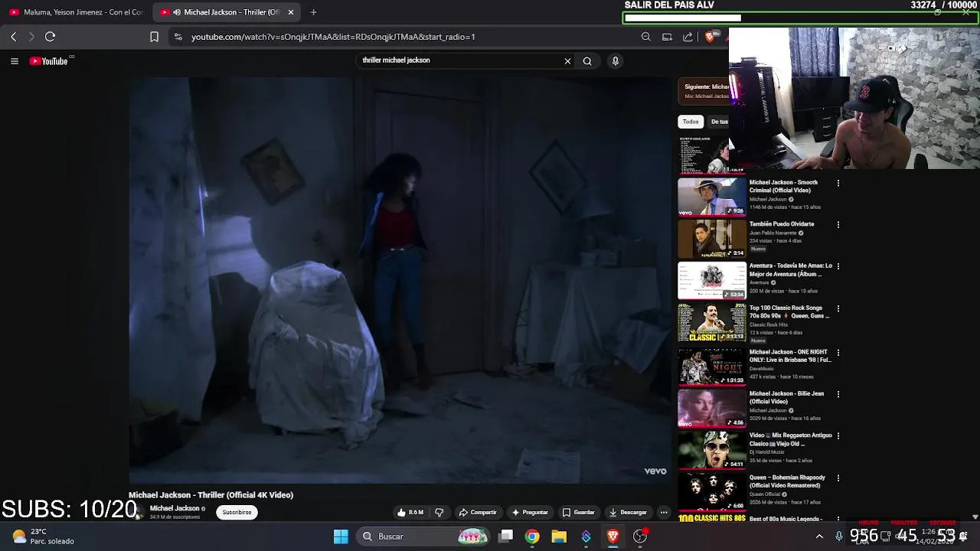Click the microphone icon in system tray
The image size is (980, 551).
tap(839, 536)
